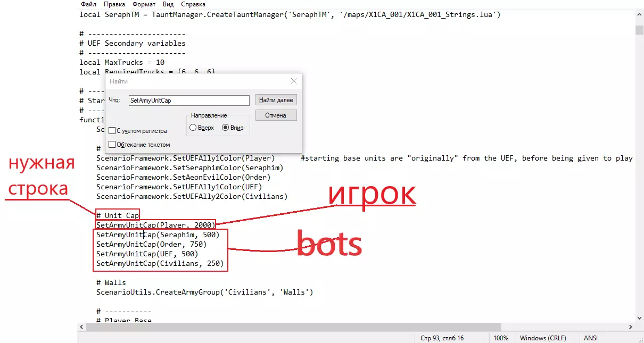Click the line SetArmyUnitCap(UEF, 500)
This screenshot has width=644, height=343.
point(147,254)
